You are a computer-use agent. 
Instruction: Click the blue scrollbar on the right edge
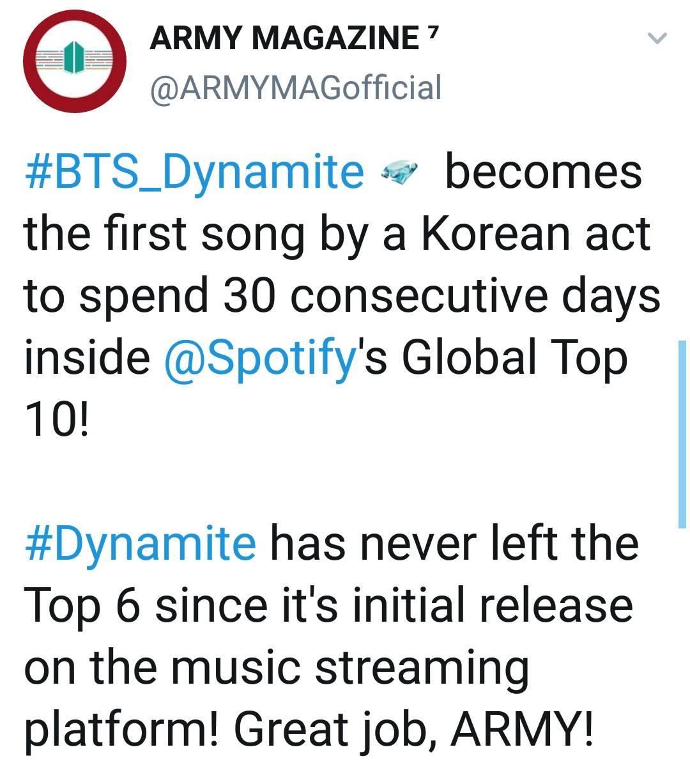682,434
